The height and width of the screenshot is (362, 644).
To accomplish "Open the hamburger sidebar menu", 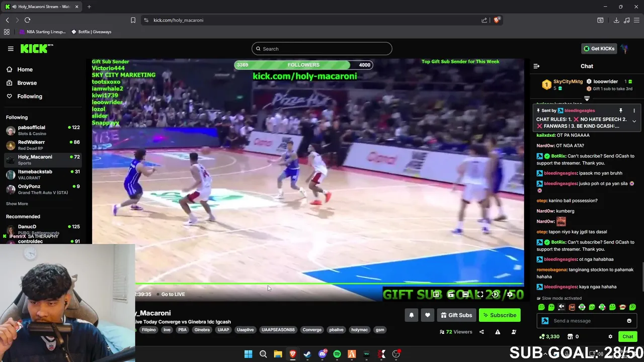I will click(11, 49).
